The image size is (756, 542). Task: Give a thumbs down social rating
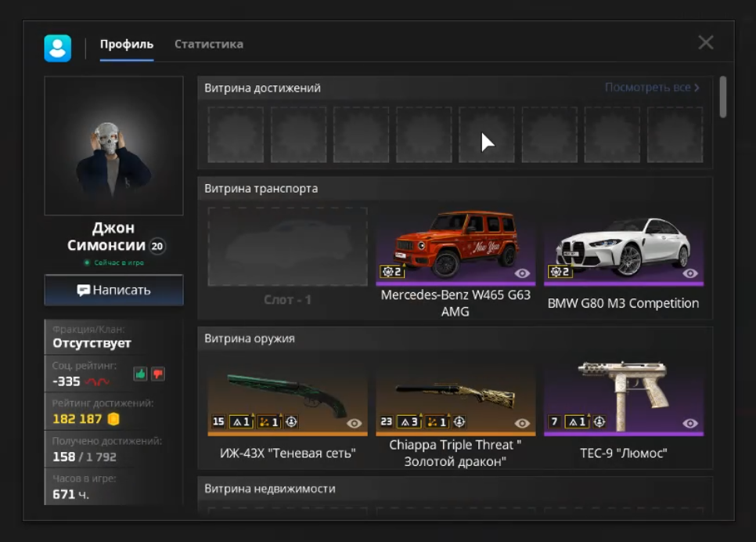[157, 374]
